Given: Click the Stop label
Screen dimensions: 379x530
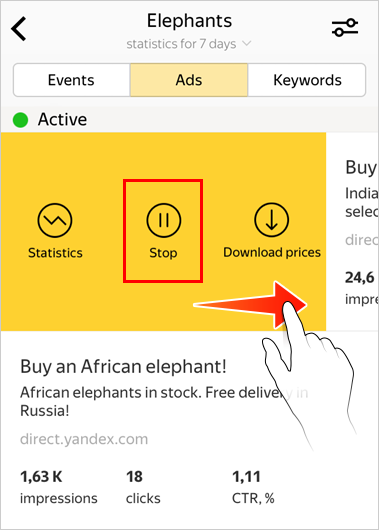Looking at the screenshot, I should click(163, 253).
